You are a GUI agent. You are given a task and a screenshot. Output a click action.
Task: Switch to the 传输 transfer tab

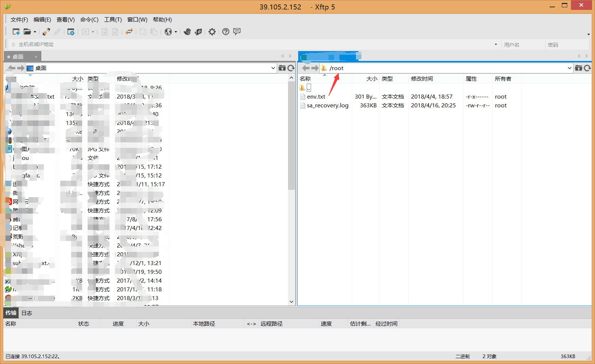(x=11, y=313)
